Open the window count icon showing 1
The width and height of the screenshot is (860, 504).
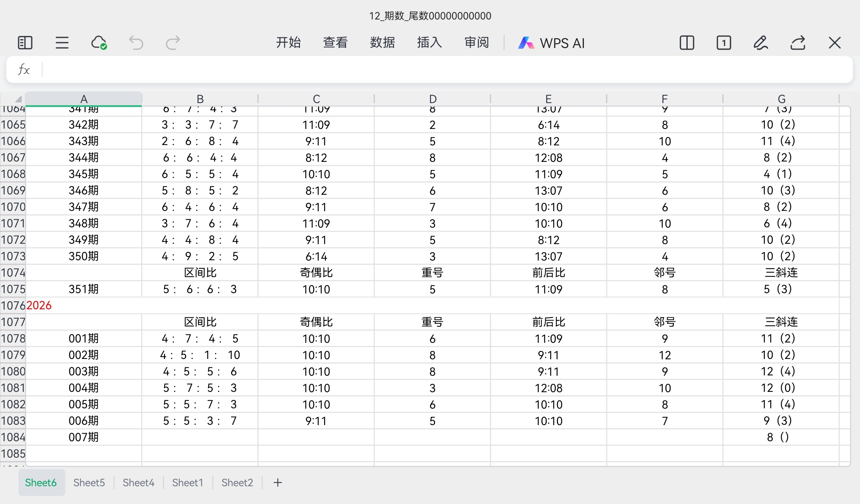[x=724, y=43]
